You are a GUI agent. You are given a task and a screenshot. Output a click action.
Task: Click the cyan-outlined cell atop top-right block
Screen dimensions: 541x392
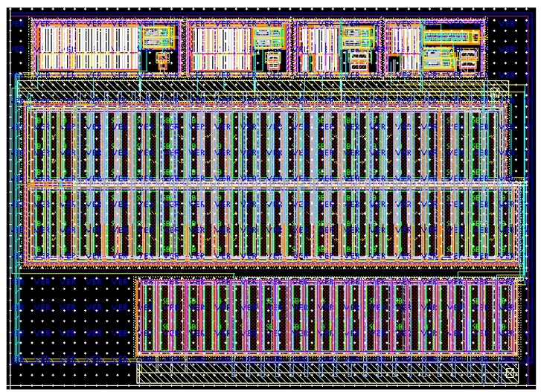448,35
